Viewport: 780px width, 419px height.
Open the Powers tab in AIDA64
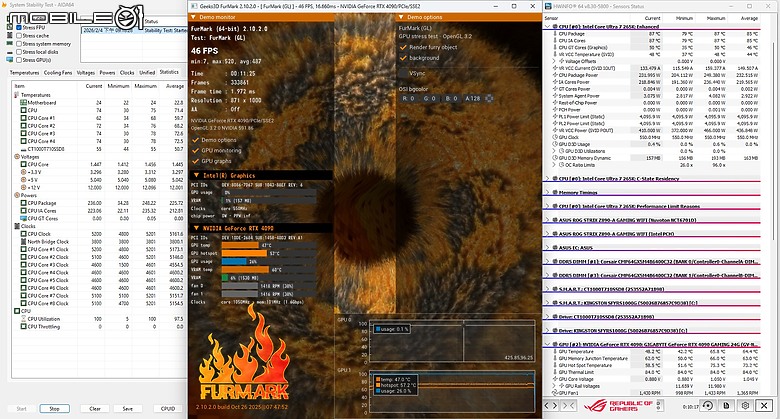click(107, 73)
